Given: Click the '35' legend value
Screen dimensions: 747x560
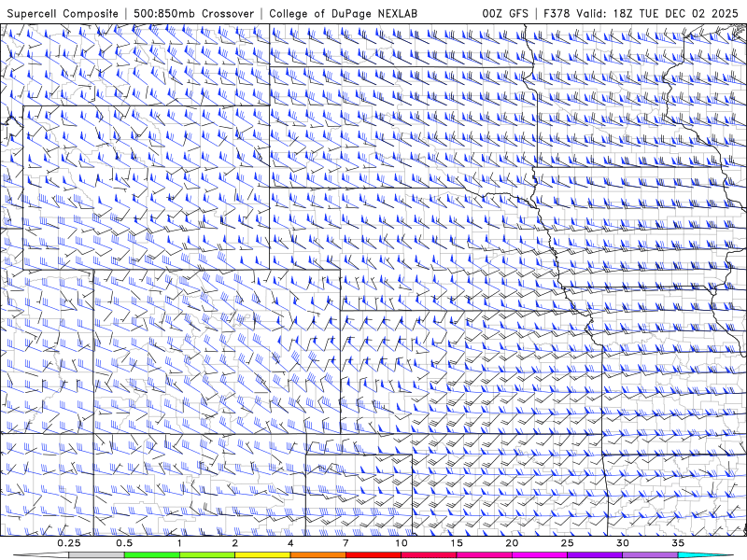Looking at the screenshot, I should tap(678, 543).
